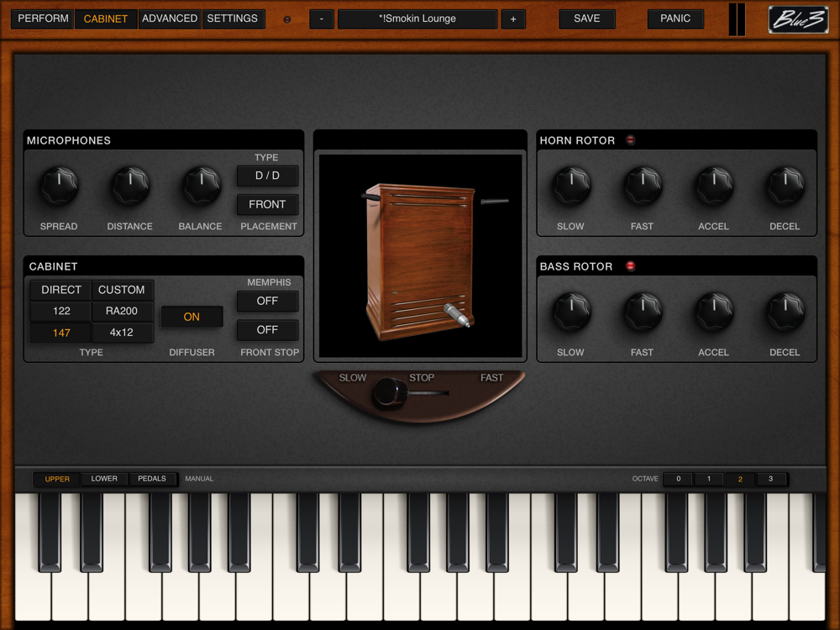Switch to the Advanced tab
The height and width of the screenshot is (630, 840).
pos(170,18)
